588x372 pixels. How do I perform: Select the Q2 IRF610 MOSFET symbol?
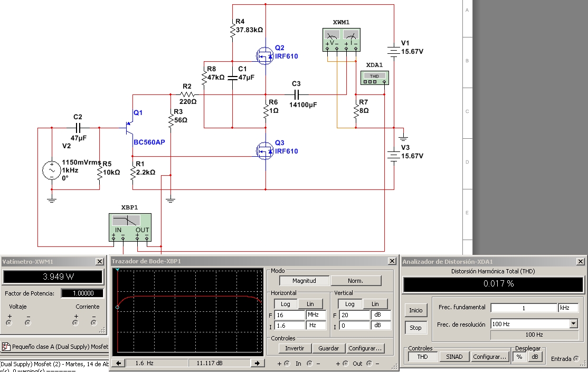point(265,56)
